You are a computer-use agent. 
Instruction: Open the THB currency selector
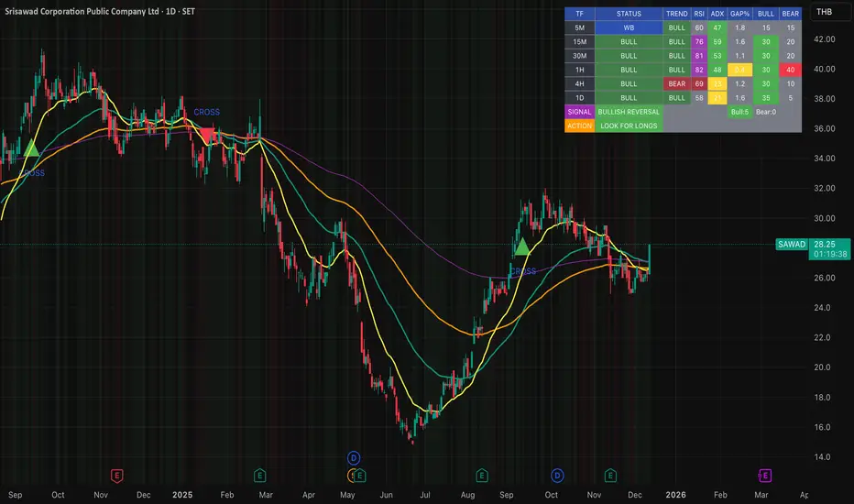pyautogui.click(x=825, y=14)
